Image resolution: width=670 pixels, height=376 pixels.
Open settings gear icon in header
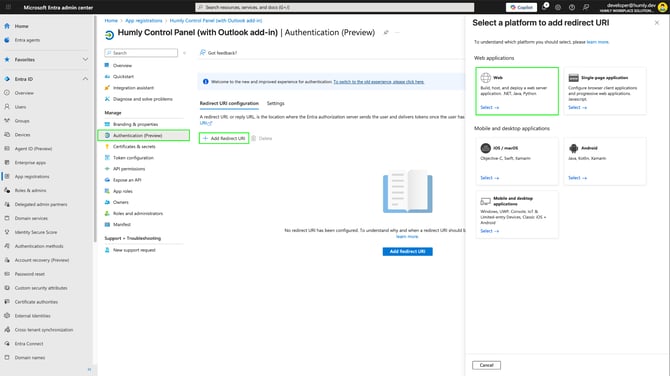pyautogui.click(x=558, y=7)
